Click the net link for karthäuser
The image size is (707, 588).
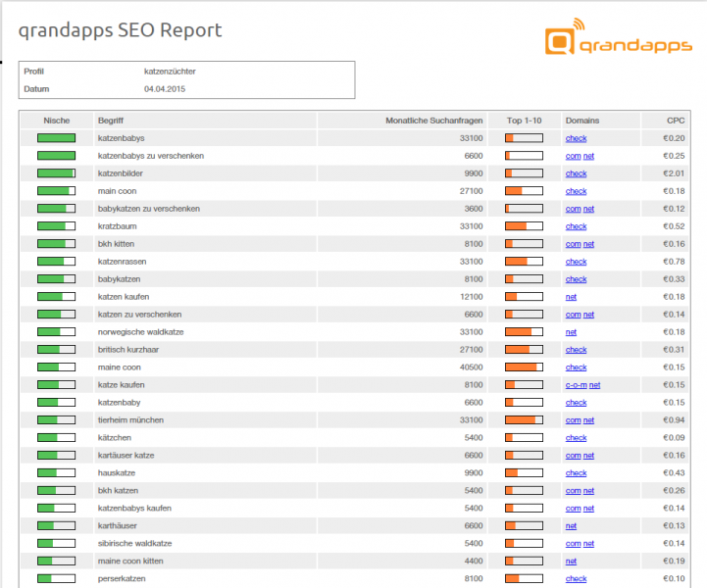(571, 526)
